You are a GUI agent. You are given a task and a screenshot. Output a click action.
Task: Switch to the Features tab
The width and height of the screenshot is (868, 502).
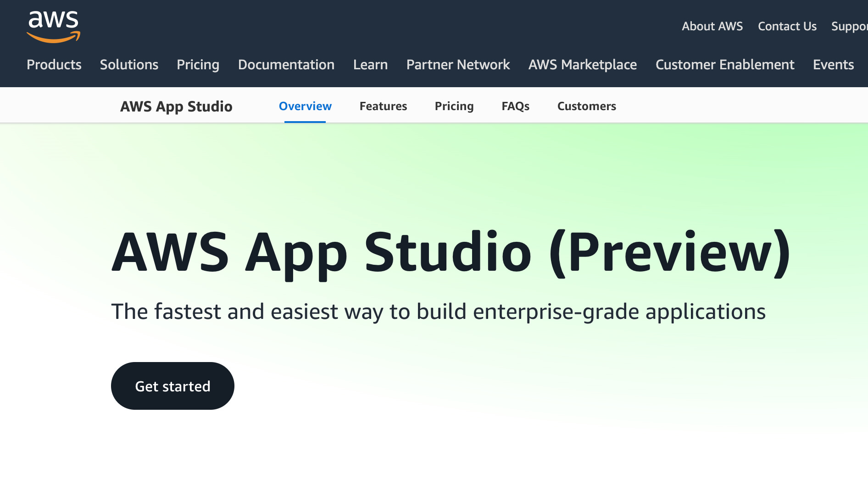tap(383, 106)
